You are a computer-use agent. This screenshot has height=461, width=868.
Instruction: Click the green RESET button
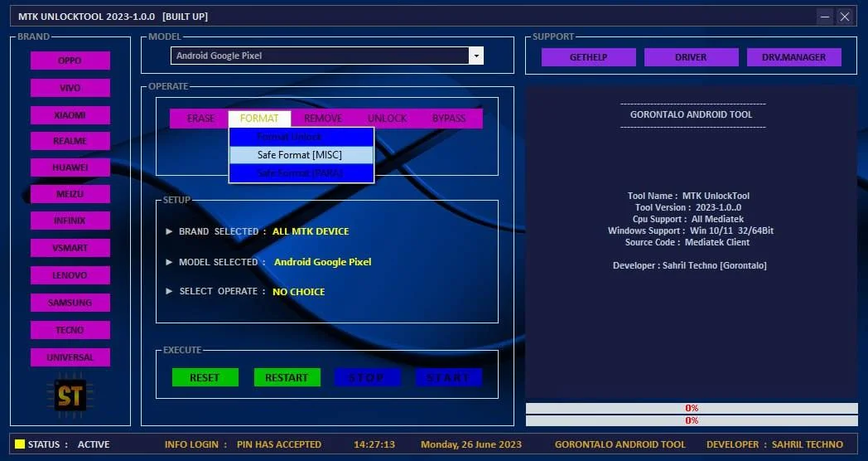[x=205, y=377]
